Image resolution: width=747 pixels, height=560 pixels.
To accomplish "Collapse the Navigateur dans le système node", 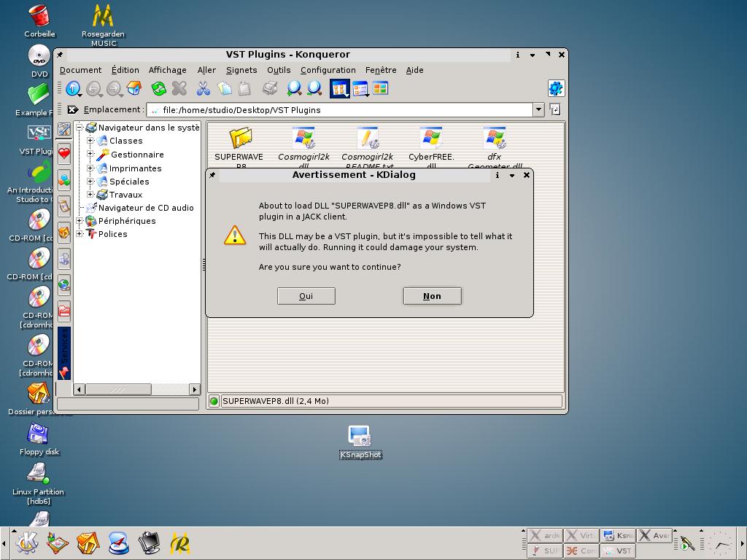I will pyautogui.click(x=80, y=128).
